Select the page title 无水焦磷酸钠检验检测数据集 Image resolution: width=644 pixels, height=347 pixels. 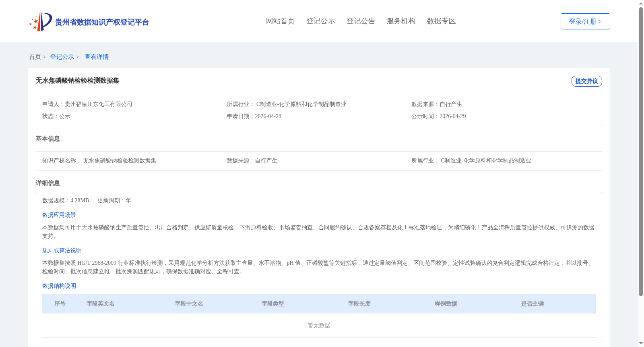[x=78, y=81]
